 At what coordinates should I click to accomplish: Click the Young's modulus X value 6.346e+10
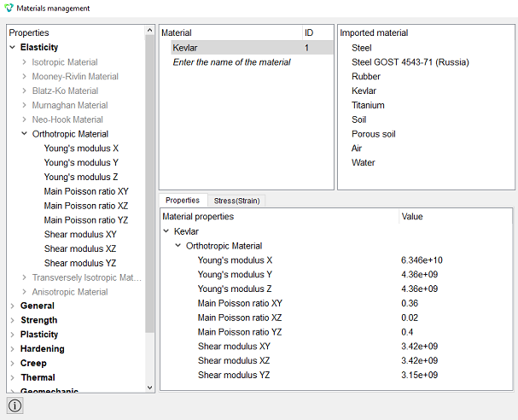pyautogui.click(x=422, y=260)
